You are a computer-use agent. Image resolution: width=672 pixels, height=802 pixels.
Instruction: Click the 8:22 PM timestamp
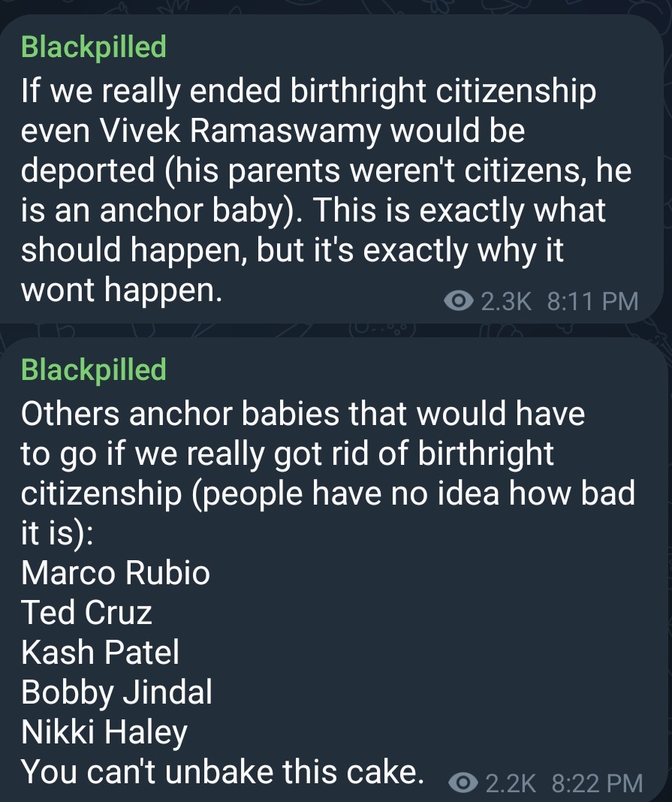pyautogui.click(x=598, y=782)
